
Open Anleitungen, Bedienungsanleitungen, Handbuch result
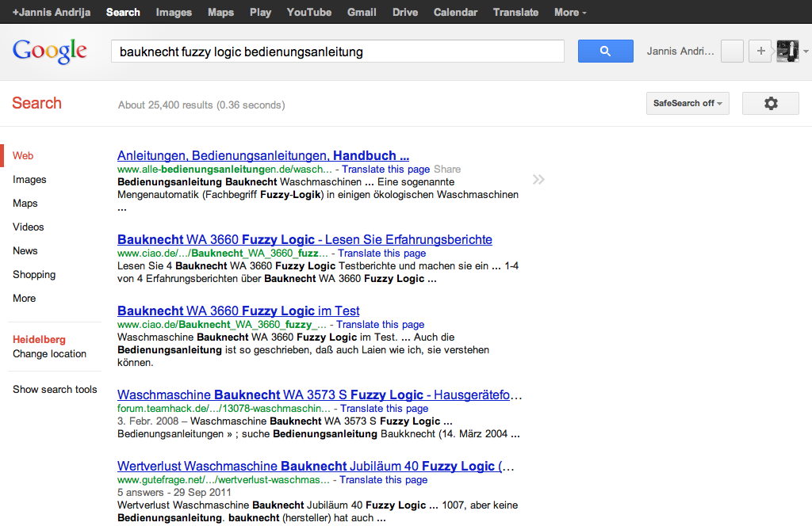click(x=263, y=155)
